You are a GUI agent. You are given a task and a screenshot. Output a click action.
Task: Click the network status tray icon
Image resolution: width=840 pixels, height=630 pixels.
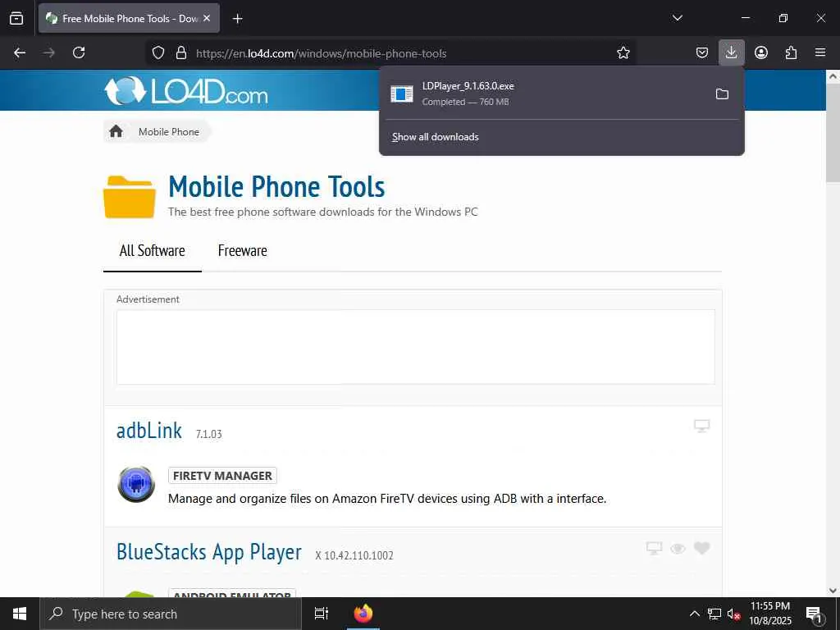click(x=714, y=614)
